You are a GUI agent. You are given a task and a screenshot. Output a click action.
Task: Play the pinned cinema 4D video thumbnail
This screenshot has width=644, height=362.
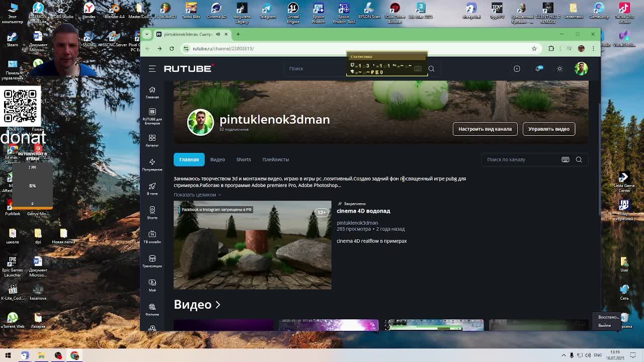click(x=253, y=245)
